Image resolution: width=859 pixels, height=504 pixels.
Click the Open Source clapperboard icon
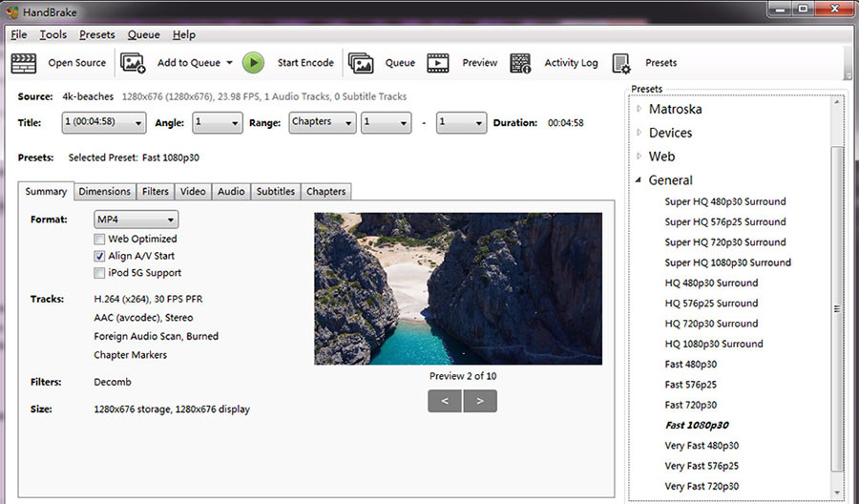(24, 63)
